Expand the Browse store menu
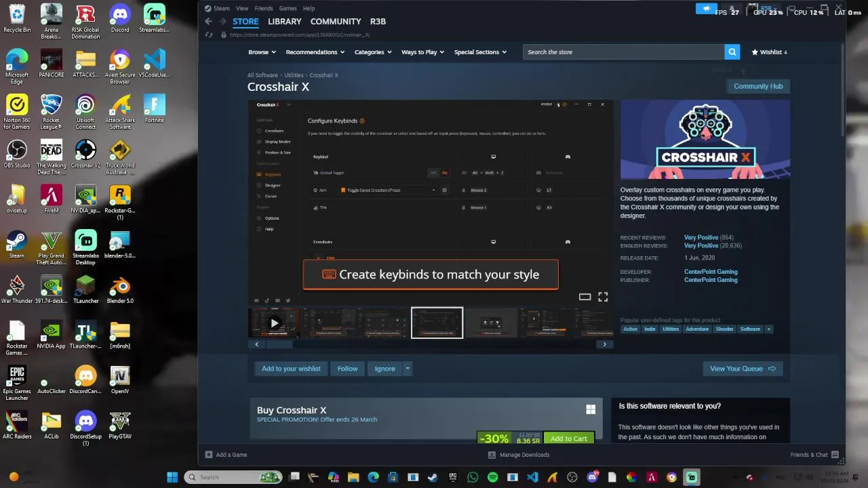 [x=262, y=52]
